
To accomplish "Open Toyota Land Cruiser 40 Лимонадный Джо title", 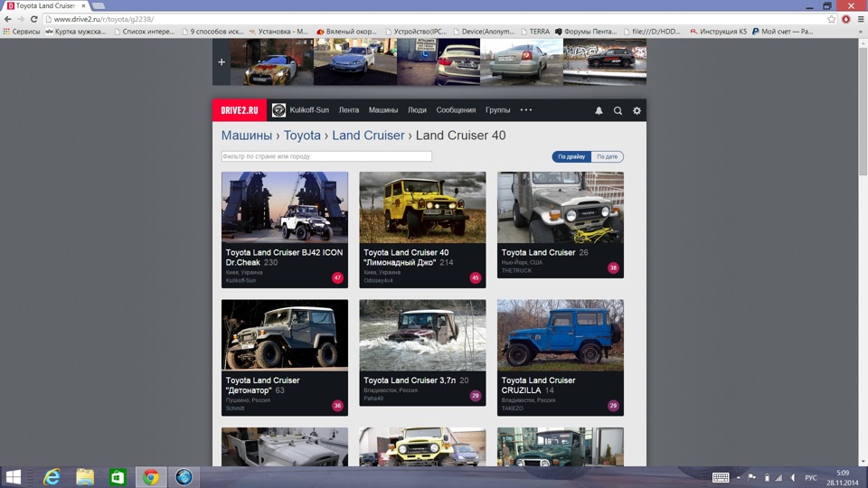I will point(406,258).
